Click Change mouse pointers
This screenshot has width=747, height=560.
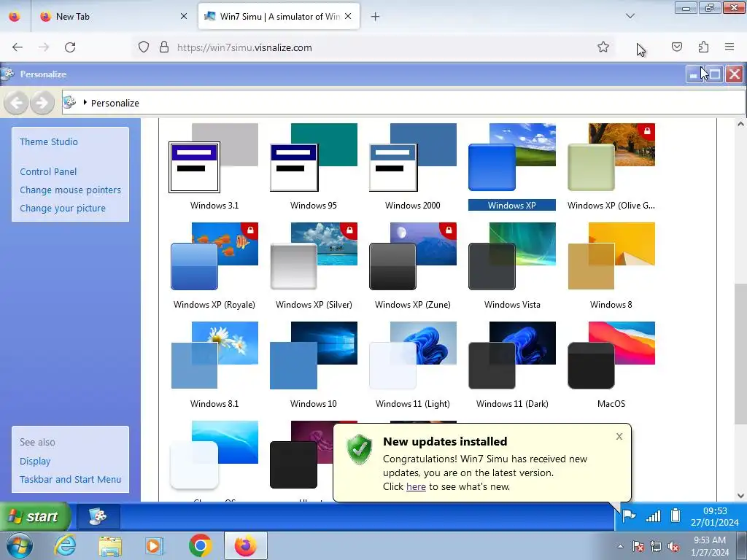click(x=71, y=190)
